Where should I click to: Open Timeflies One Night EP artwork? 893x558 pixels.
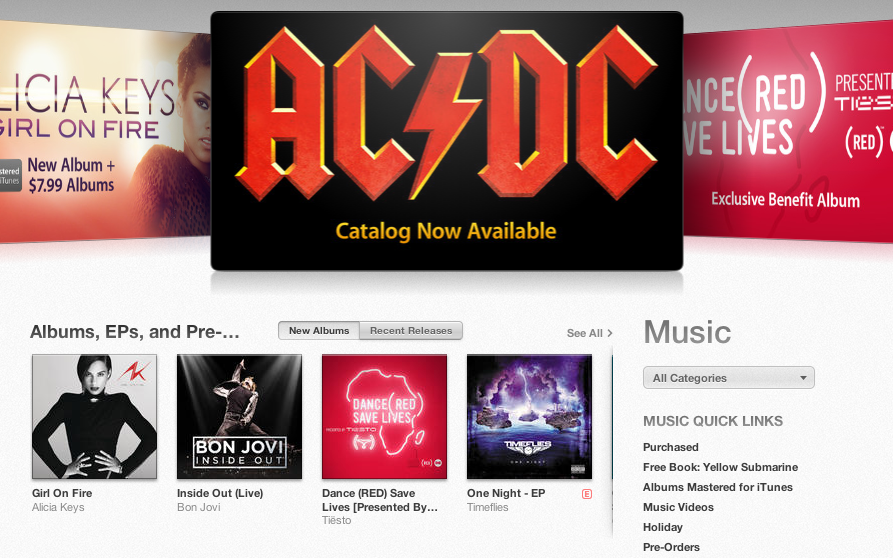pos(529,416)
